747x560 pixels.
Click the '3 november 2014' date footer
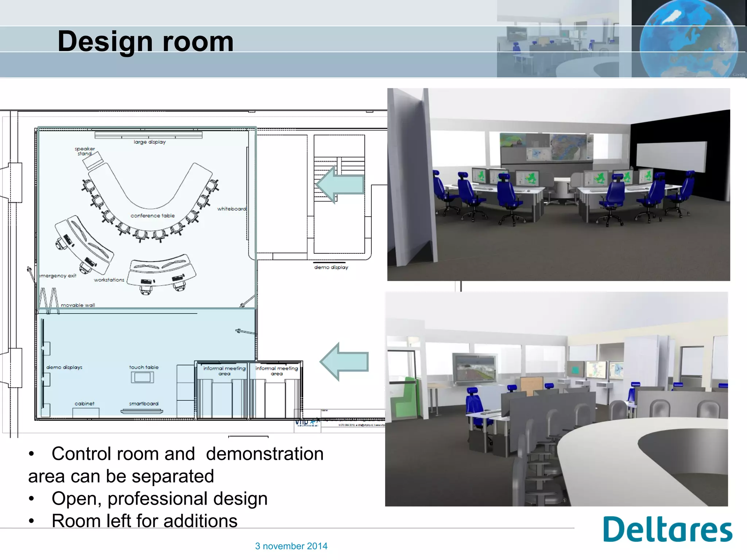pos(291,546)
